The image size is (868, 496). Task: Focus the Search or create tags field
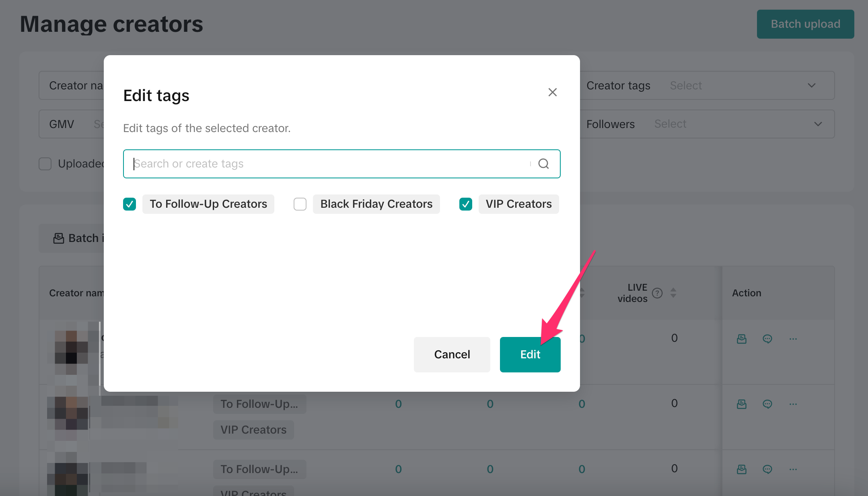(330, 164)
